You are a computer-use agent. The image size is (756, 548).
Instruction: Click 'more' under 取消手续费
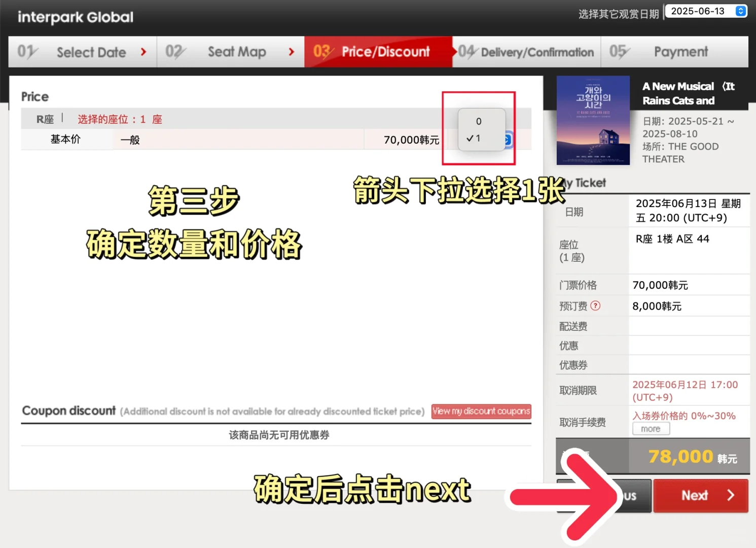pos(651,428)
